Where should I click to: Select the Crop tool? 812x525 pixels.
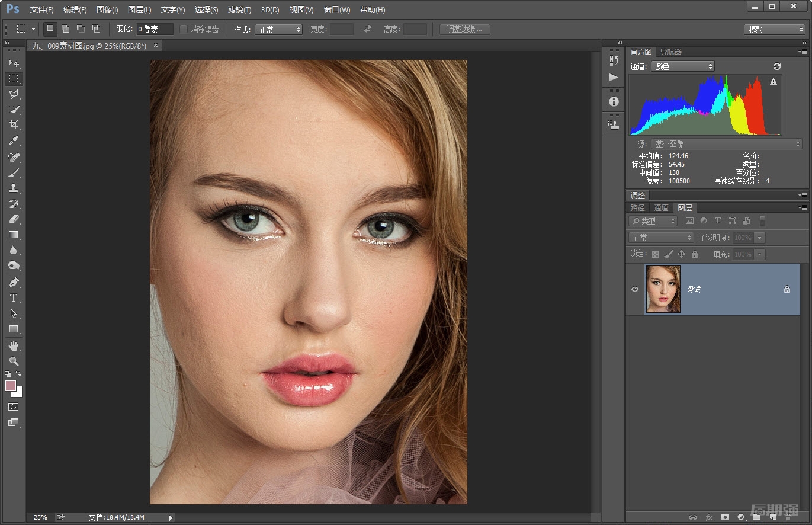tap(14, 125)
